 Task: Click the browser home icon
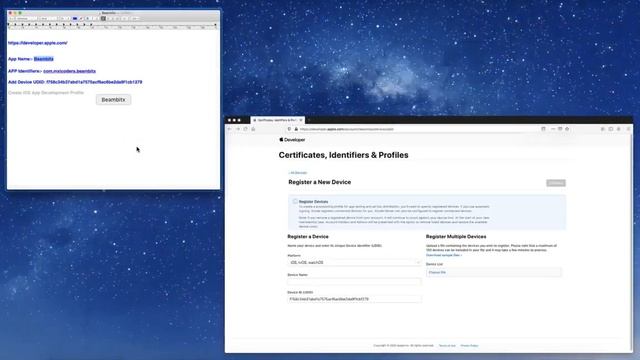coord(253,129)
